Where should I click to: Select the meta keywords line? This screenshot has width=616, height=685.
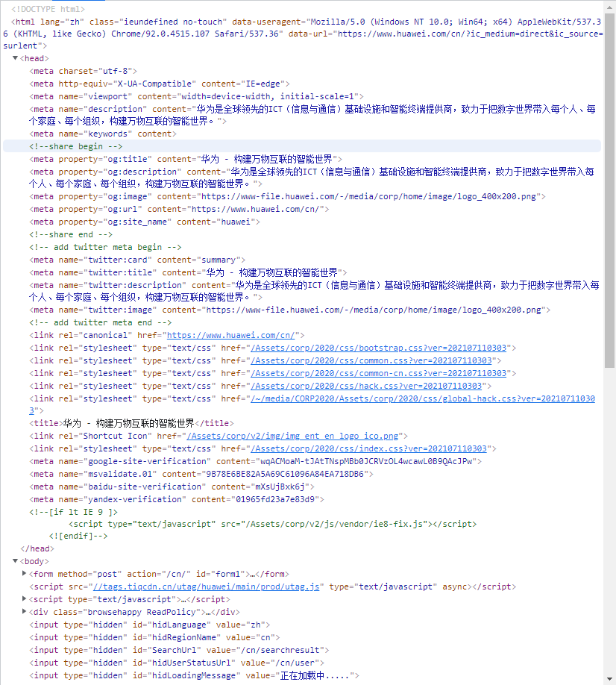click(x=103, y=134)
